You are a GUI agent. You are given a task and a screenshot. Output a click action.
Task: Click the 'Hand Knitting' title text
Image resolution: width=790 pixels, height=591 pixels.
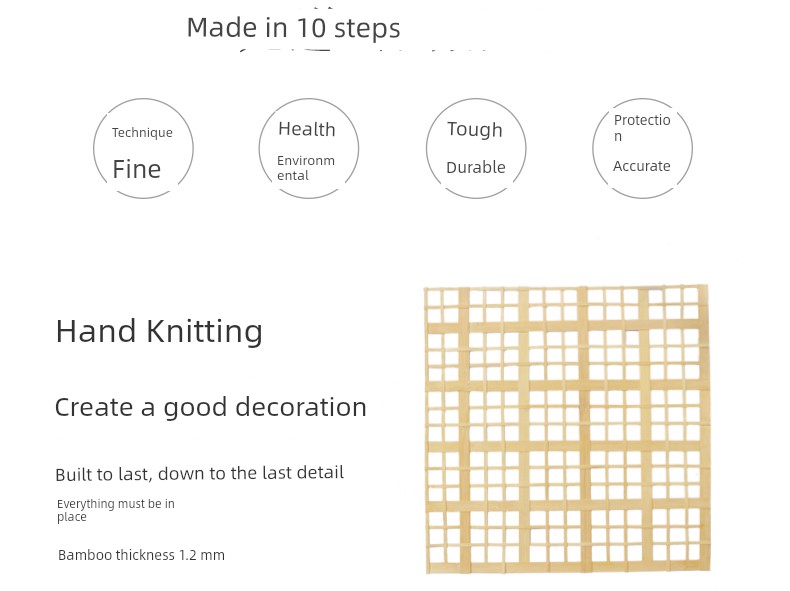[159, 332]
